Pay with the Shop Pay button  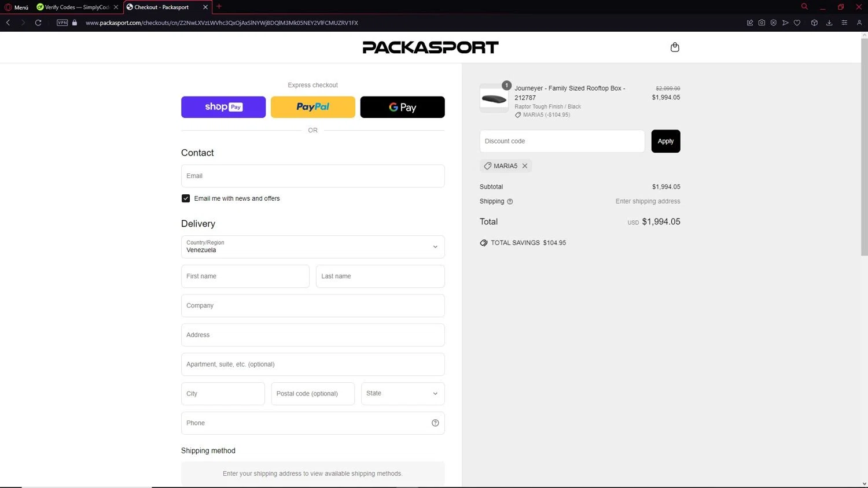tap(223, 107)
